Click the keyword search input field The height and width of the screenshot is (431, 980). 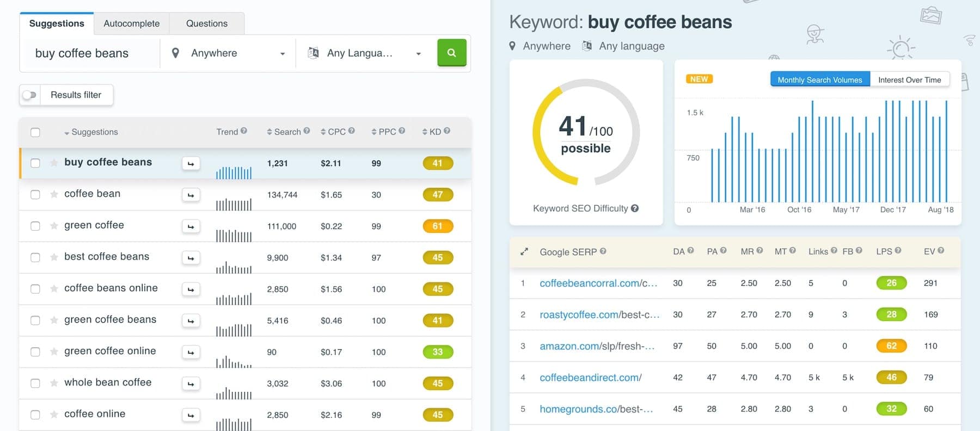(x=91, y=53)
